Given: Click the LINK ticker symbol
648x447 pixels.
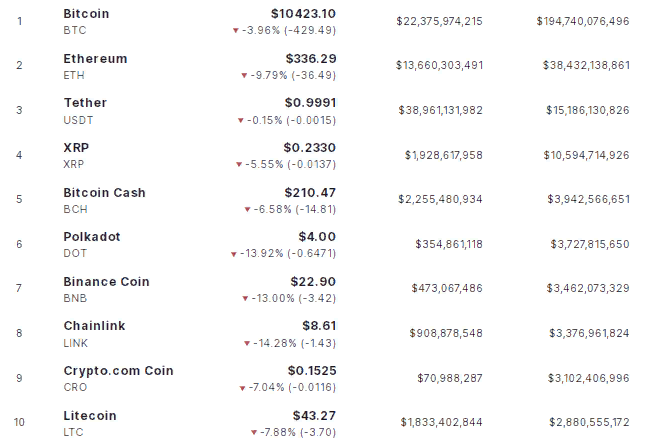Looking at the screenshot, I should coord(76,343).
